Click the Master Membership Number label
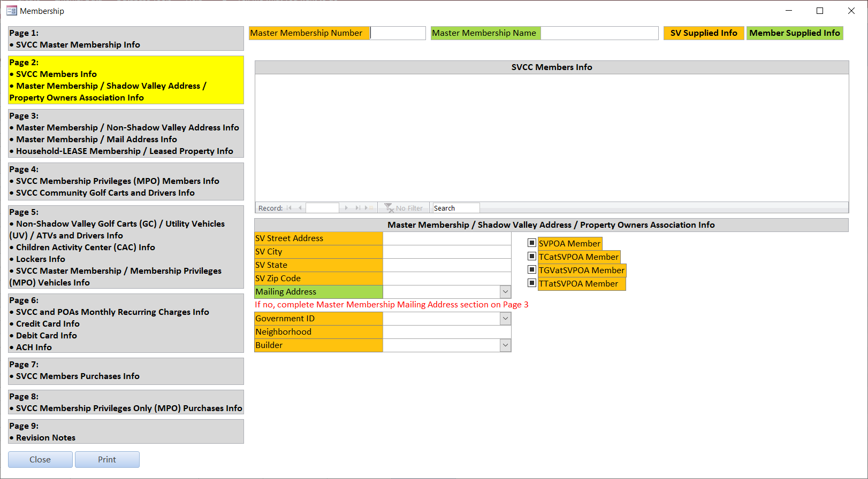Screen dimensions: 868x479 [309, 33]
